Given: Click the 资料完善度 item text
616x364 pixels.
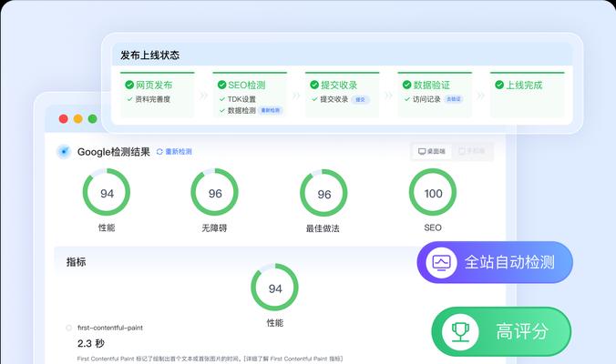Looking at the screenshot, I should pyautogui.click(x=153, y=99).
